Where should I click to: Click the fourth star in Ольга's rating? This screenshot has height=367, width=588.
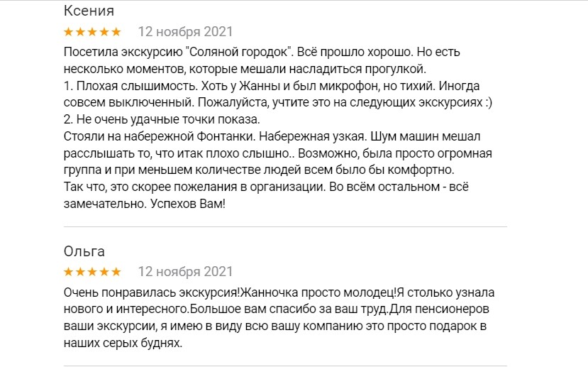pos(104,272)
